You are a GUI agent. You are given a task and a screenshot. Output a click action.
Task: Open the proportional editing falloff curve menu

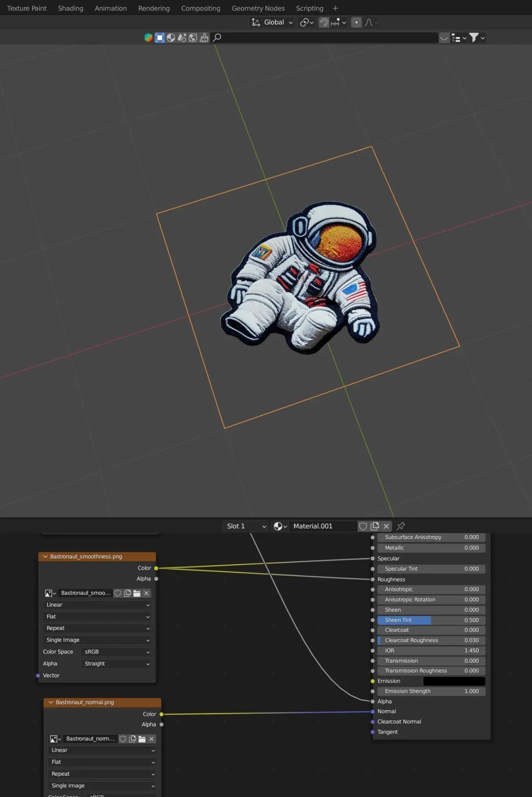point(372,22)
